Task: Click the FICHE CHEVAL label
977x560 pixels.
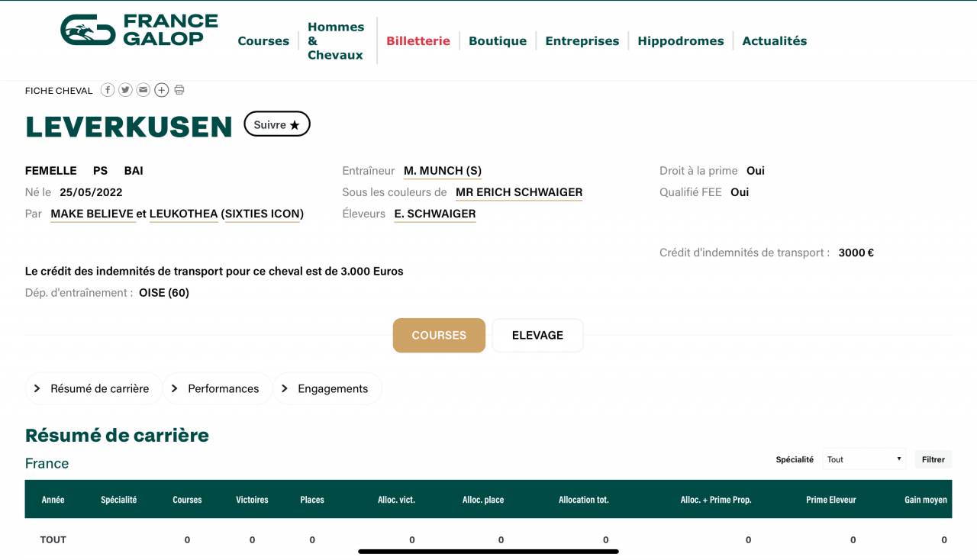Action: click(x=59, y=91)
